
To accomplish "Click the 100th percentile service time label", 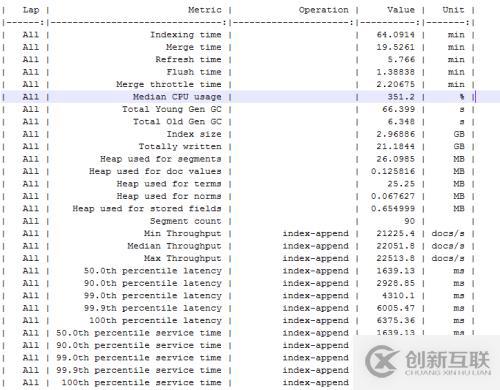I will pos(141,383).
